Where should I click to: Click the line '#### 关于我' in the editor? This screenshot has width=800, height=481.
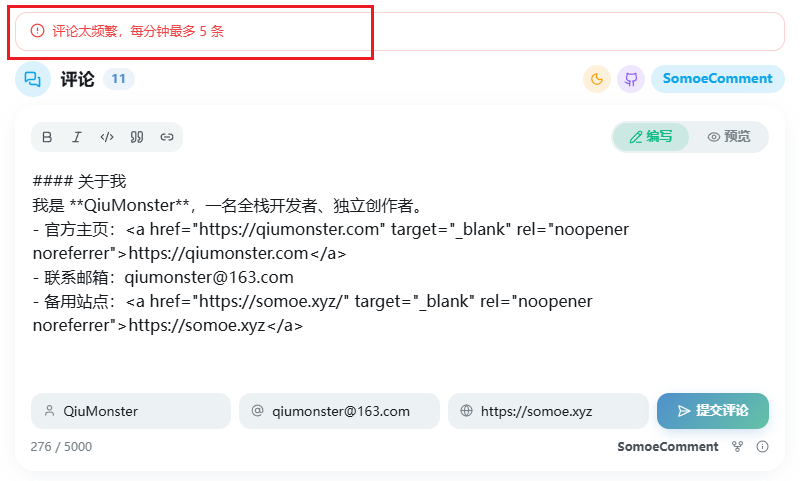coord(79,181)
